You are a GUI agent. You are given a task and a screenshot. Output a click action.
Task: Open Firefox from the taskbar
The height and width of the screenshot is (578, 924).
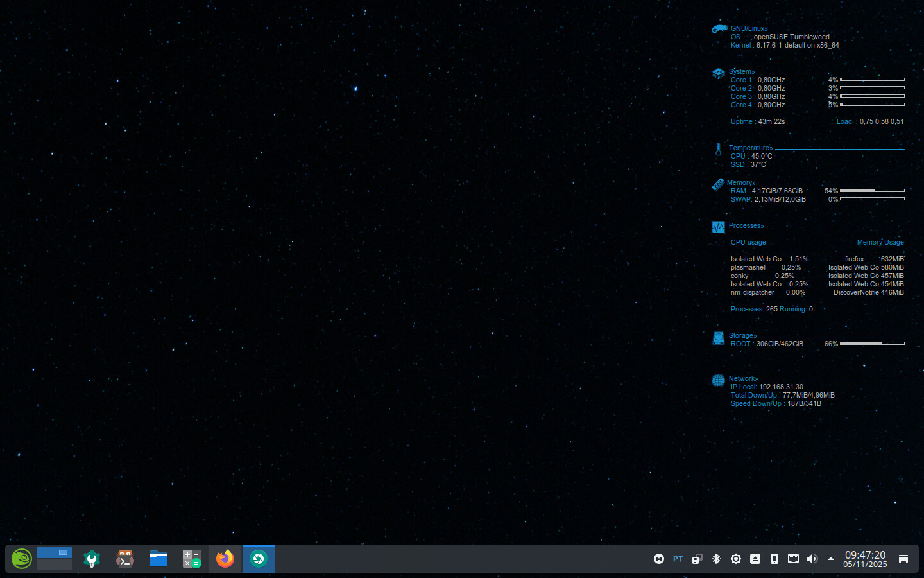(225, 559)
